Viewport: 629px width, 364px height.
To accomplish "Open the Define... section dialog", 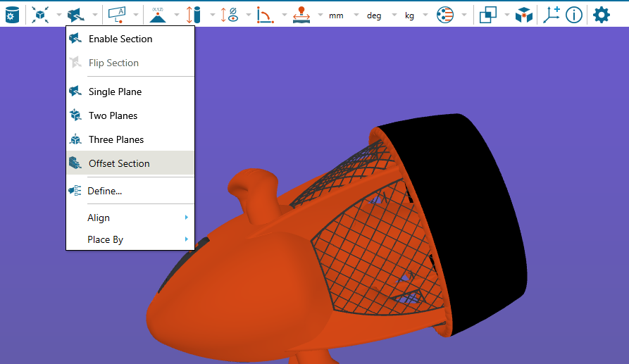I will (x=104, y=190).
